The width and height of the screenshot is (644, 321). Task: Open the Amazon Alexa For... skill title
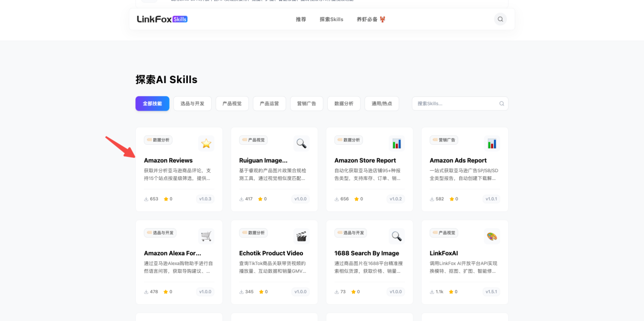[172, 253]
